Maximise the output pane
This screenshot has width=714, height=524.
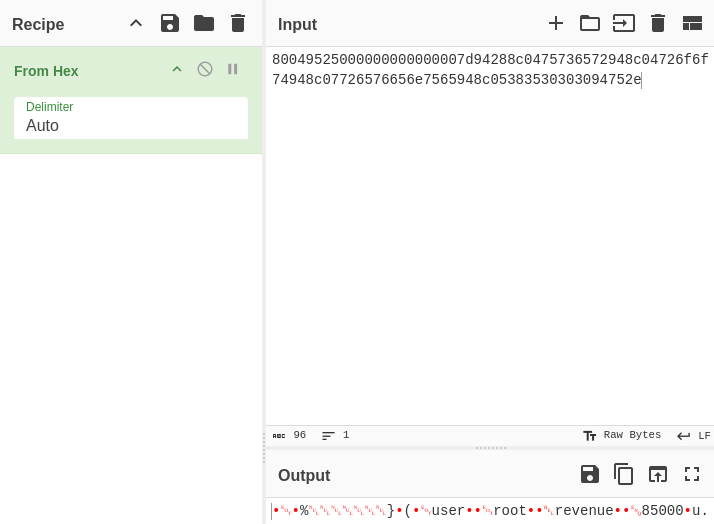692,474
